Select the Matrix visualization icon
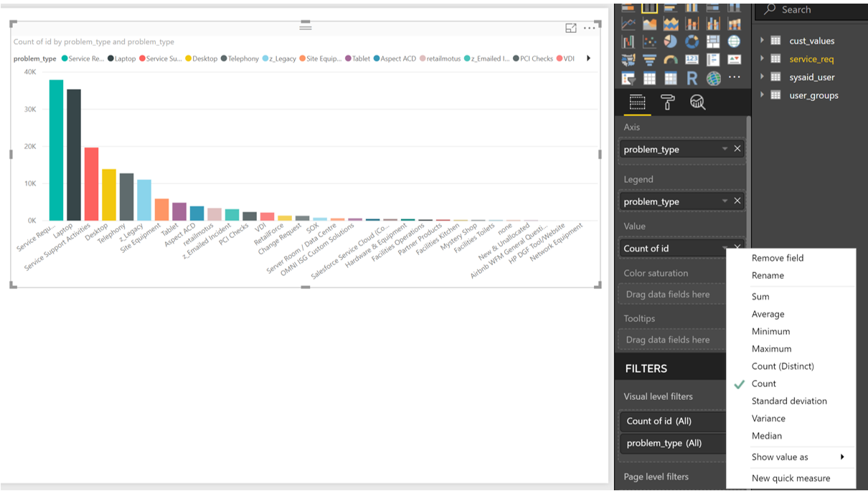868x491 pixels. (671, 78)
